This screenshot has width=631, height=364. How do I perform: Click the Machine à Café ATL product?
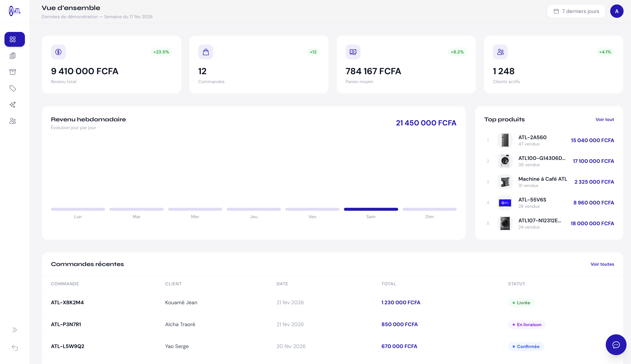point(542,179)
